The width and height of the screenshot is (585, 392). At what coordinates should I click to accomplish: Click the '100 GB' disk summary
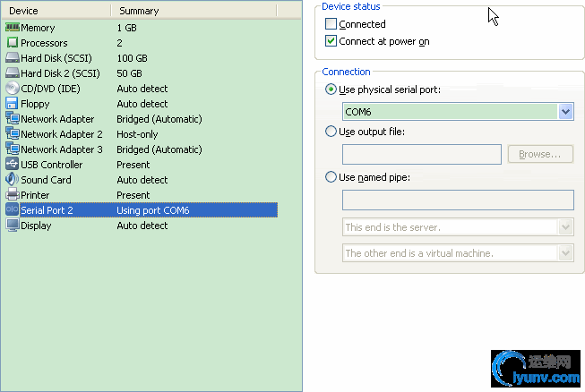click(132, 58)
